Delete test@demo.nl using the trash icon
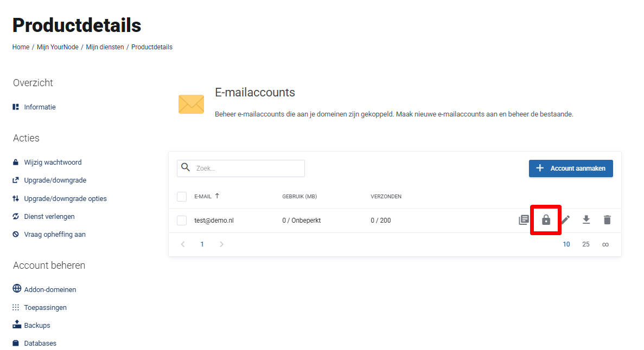 [x=607, y=220]
